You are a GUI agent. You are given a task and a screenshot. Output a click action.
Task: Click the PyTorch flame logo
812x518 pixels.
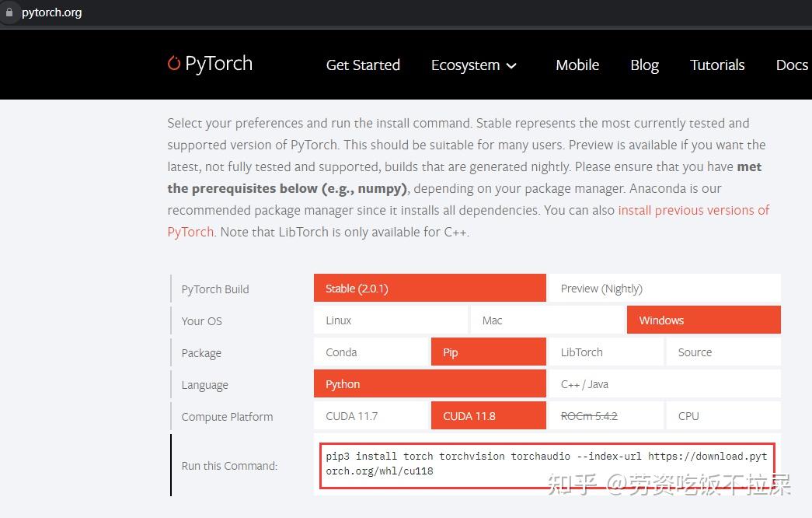coord(173,63)
